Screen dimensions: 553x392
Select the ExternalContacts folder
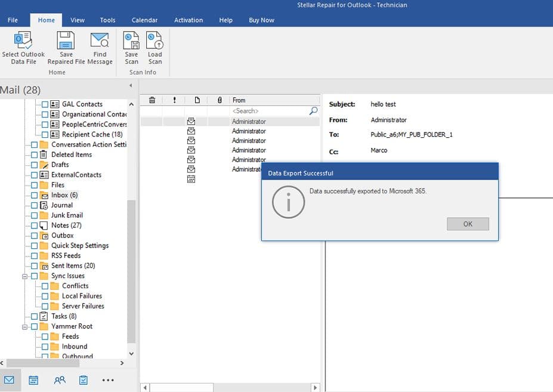tap(76, 175)
